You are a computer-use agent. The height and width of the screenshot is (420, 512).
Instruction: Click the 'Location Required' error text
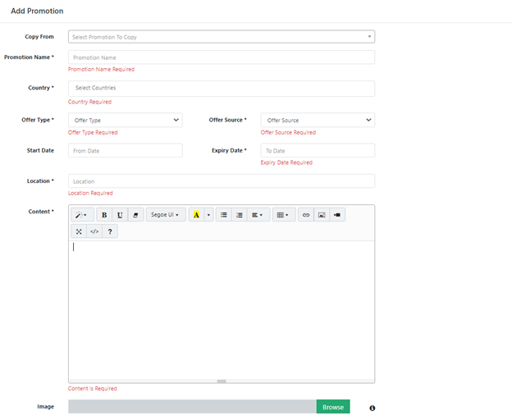(x=90, y=194)
